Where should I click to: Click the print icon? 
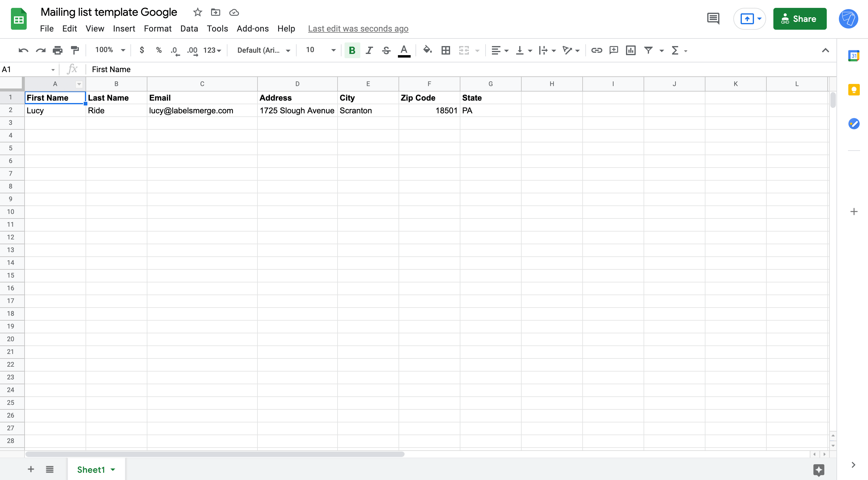(x=57, y=50)
